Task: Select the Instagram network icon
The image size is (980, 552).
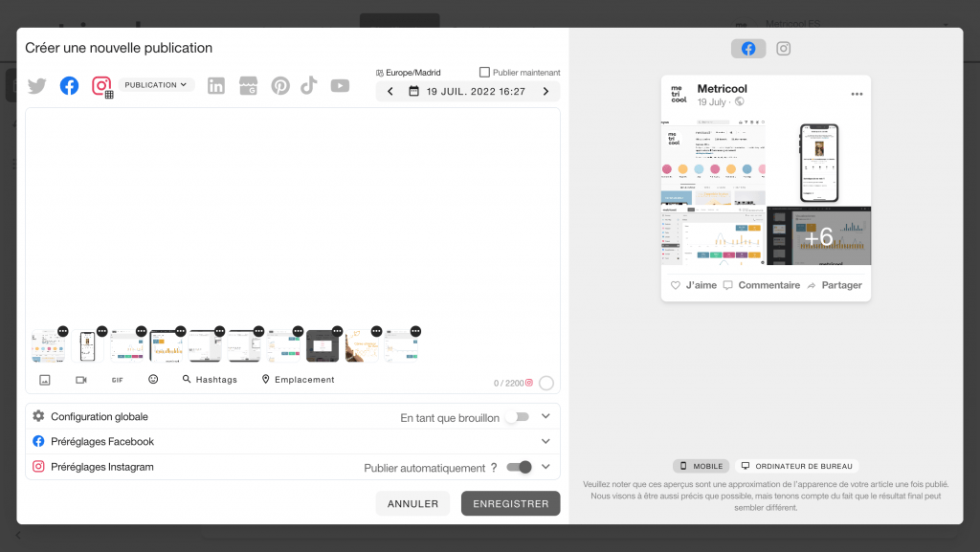Action: tap(101, 85)
